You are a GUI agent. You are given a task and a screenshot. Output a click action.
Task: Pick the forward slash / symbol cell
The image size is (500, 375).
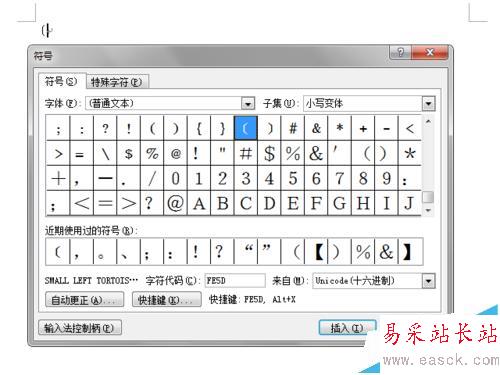[x=152, y=178]
